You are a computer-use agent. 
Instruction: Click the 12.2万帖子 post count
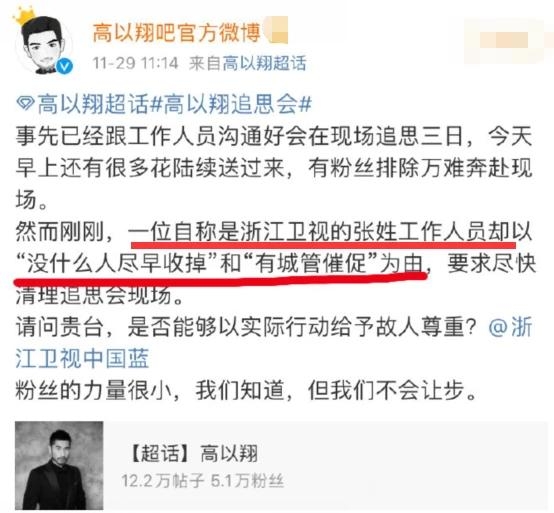[x=163, y=481]
